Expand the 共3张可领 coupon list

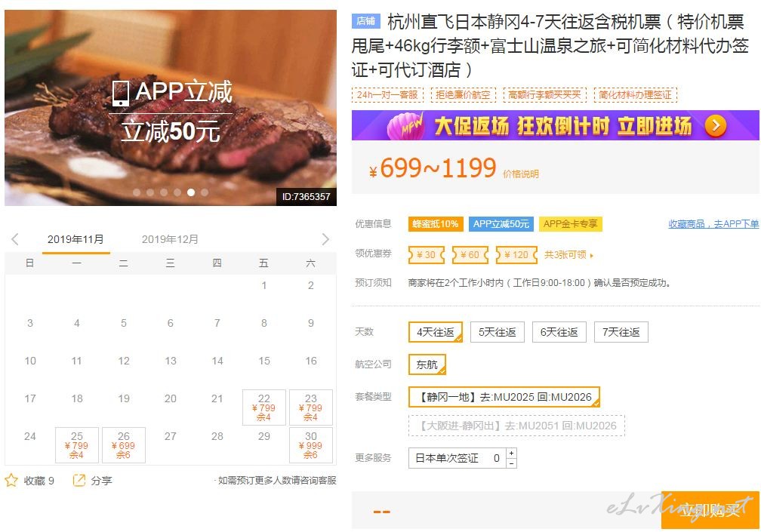point(568,254)
